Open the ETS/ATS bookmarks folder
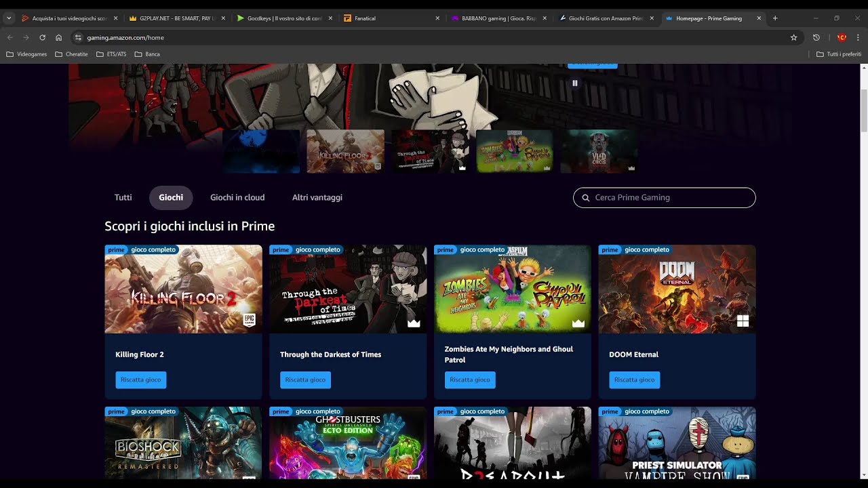This screenshot has height=488, width=868. (111, 54)
